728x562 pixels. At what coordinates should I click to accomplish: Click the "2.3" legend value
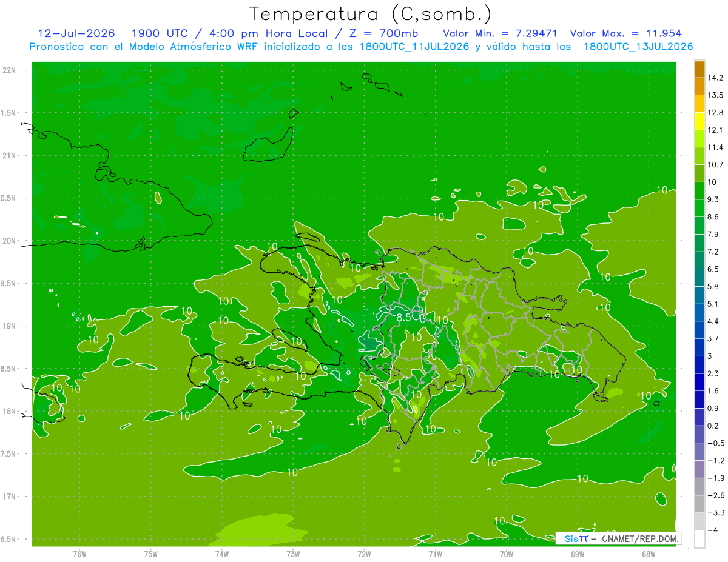713,373
